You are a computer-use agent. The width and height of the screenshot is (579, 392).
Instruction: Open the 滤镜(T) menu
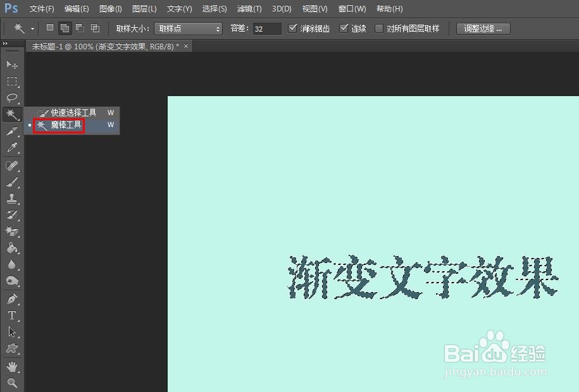tap(249, 8)
